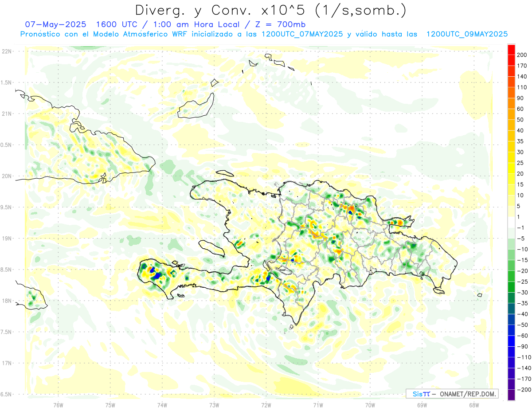
Task: Click the "75W" longitude label
Action: click(110, 405)
